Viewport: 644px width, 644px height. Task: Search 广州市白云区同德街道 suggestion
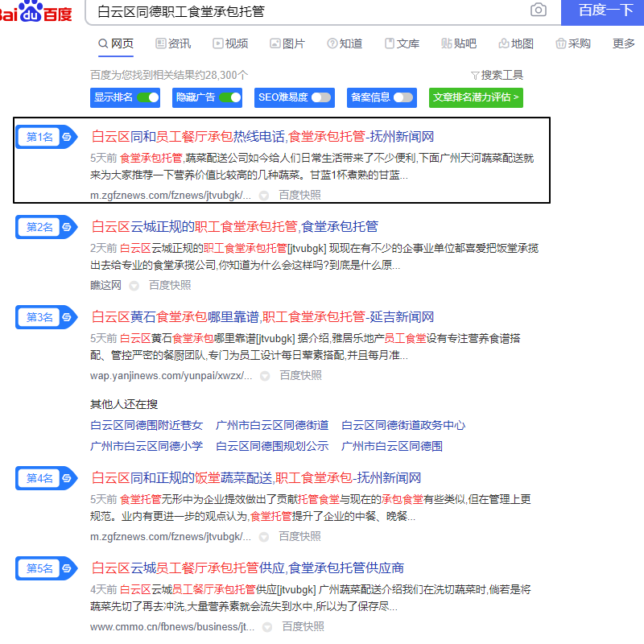tap(272, 425)
